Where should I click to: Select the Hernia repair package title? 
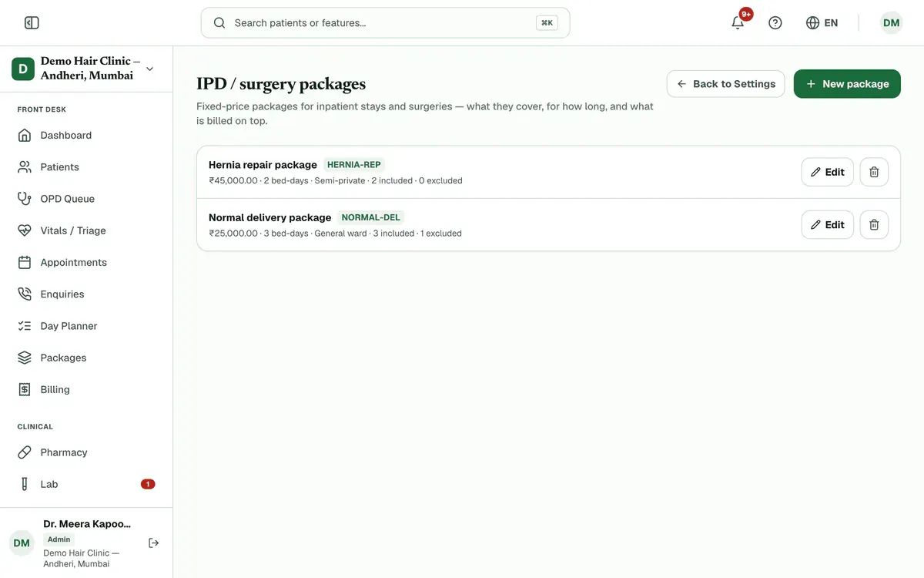263,165
